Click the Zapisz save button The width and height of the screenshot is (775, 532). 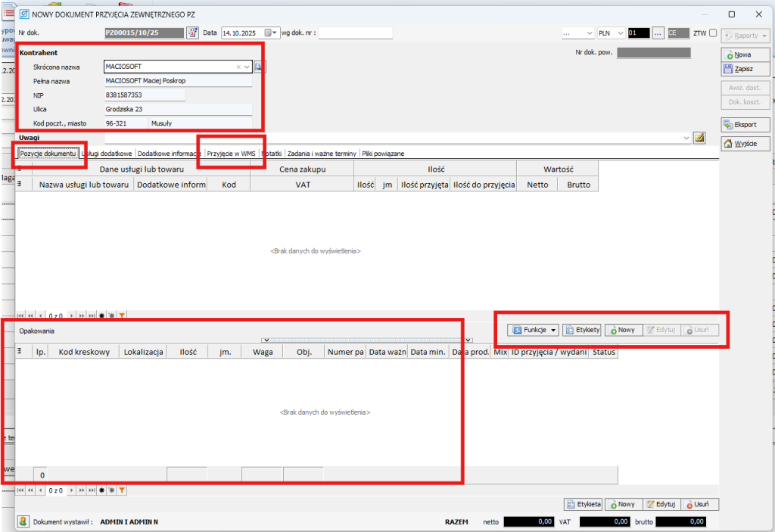tap(737, 69)
